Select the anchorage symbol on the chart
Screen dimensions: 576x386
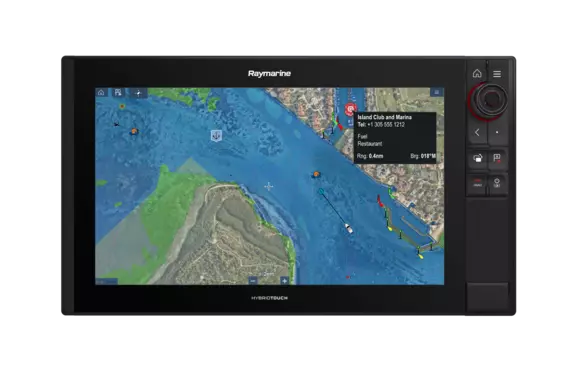216,136
